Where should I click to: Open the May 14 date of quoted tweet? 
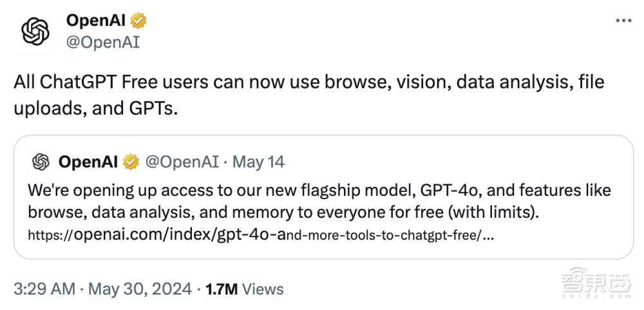(258, 162)
